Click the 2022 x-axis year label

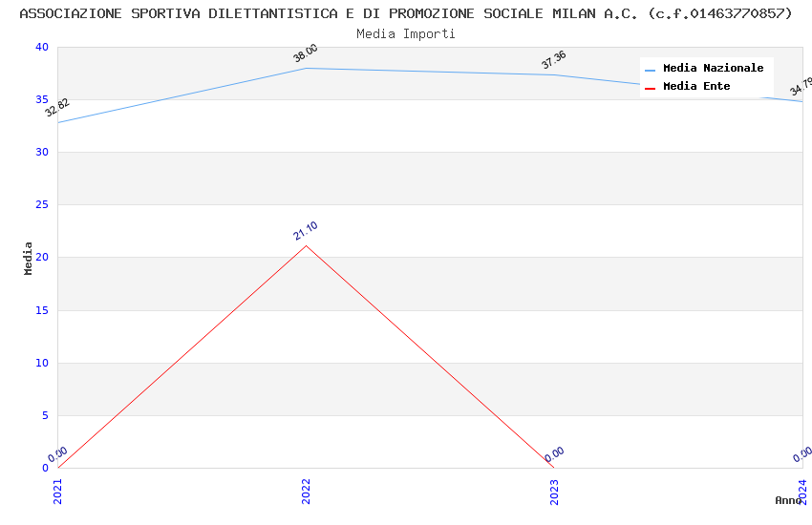(x=306, y=491)
